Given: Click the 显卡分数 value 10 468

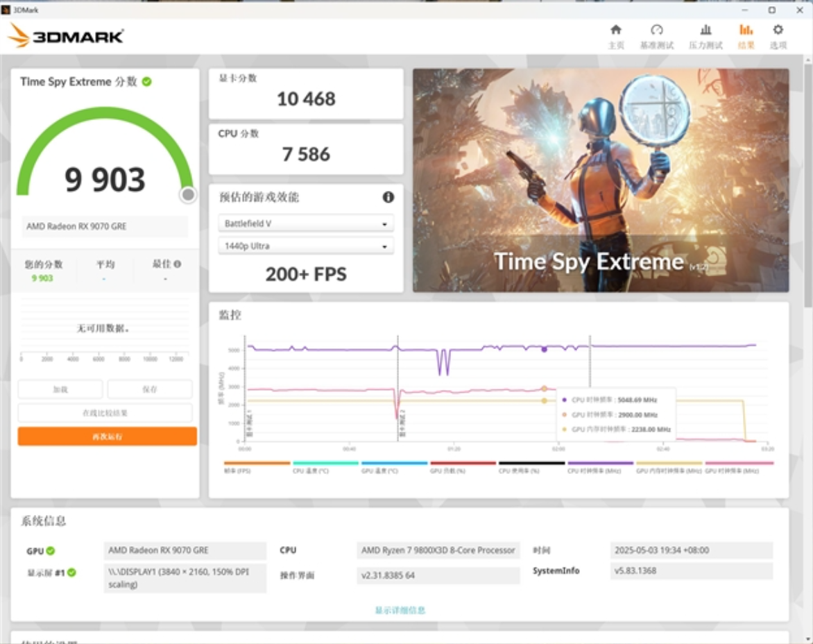Looking at the screenshot, I should click(306, 99).
